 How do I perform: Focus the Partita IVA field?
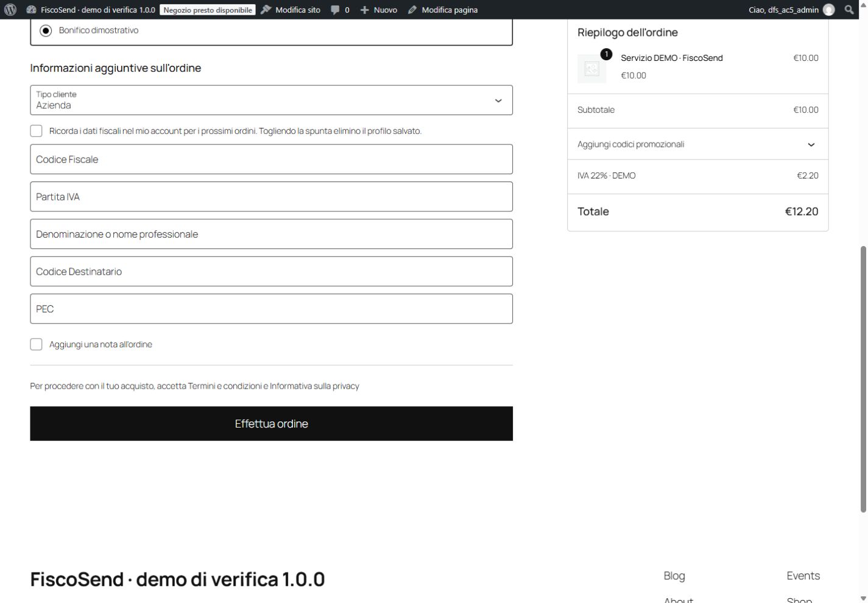pyautogui.click(x=271, y=197)
